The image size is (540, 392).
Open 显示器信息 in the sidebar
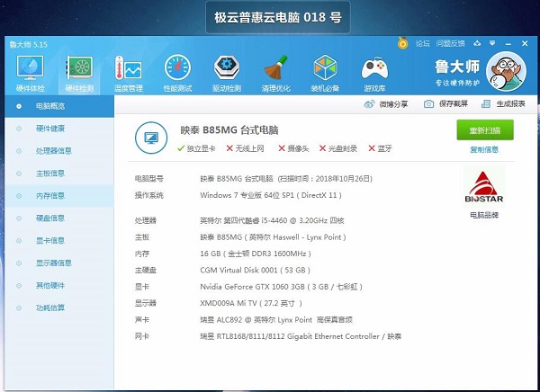pyautogui.click(x=59, y=263)
